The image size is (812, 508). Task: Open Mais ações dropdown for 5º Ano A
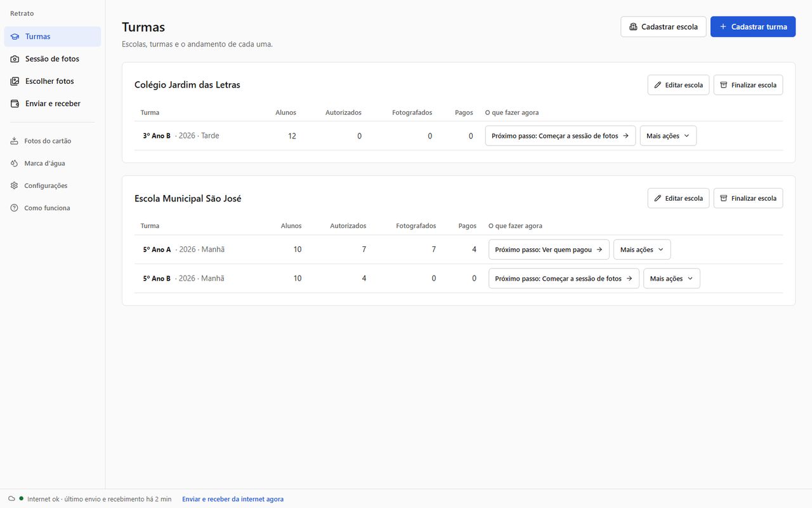coord(642,250)
